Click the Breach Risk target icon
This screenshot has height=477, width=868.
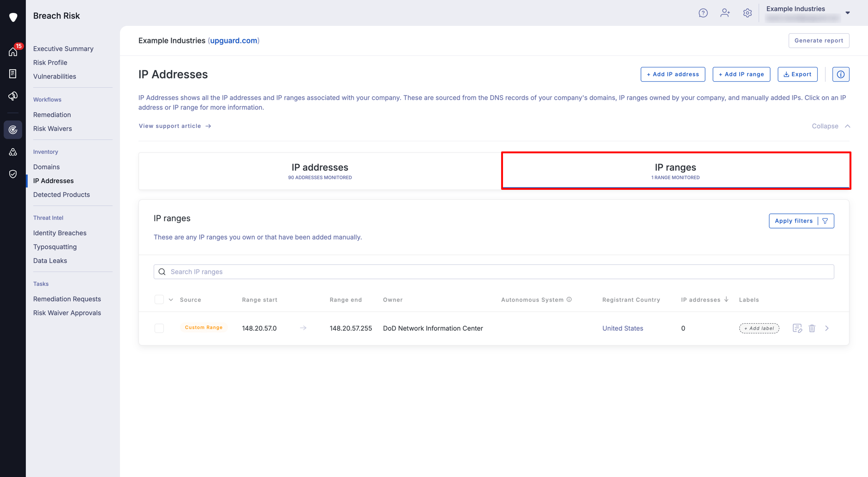pos(12,130)
